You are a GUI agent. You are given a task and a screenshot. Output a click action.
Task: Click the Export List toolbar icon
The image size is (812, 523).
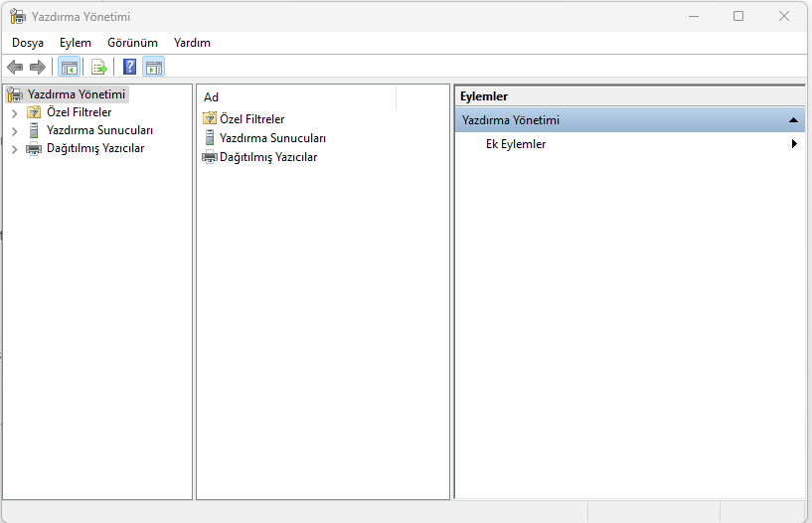(98, 67)
